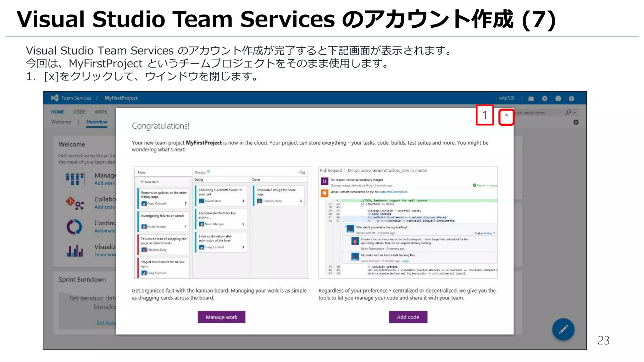This screenshot has width=644, height=362.
Task: Click the Manage work board icon
Action: (75, 179)
